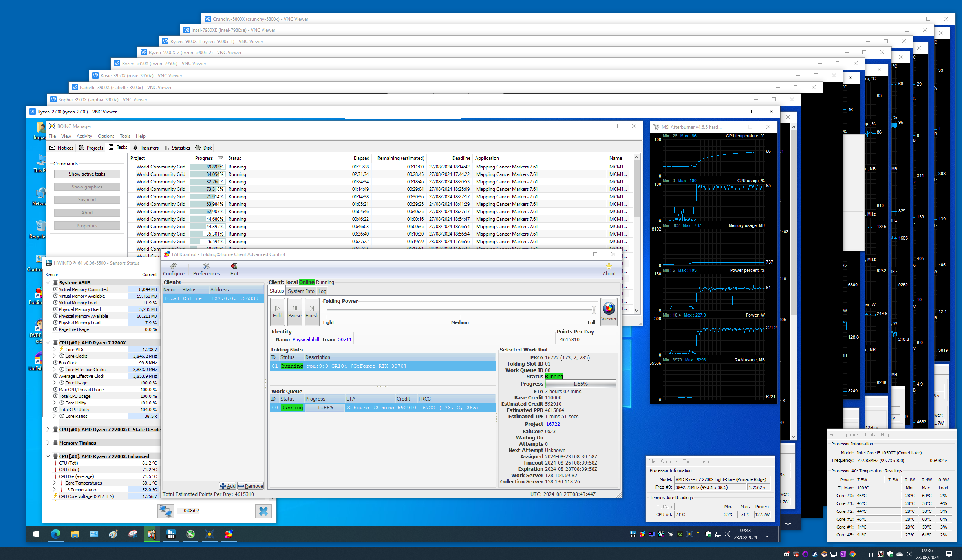Open the Windows Start button in remote taskbar
Screen dimensions: 962x560
36,534
